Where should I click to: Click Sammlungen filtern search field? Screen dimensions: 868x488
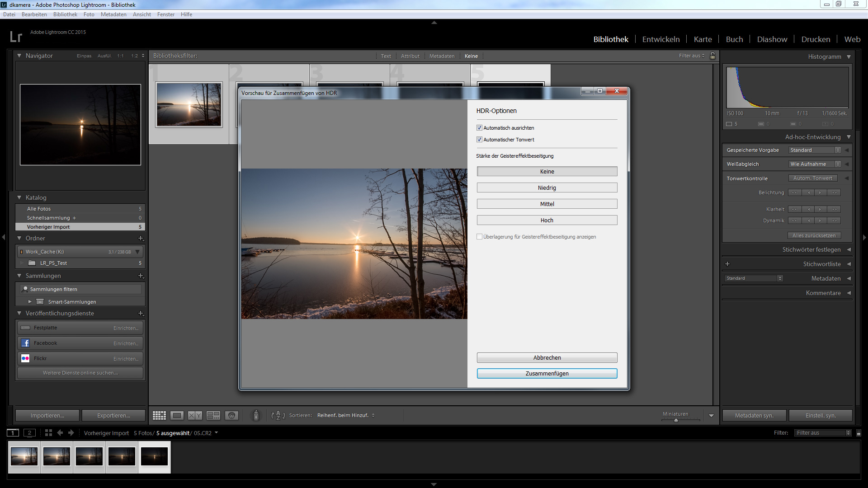pyautogui.click(x=80, y=289)
